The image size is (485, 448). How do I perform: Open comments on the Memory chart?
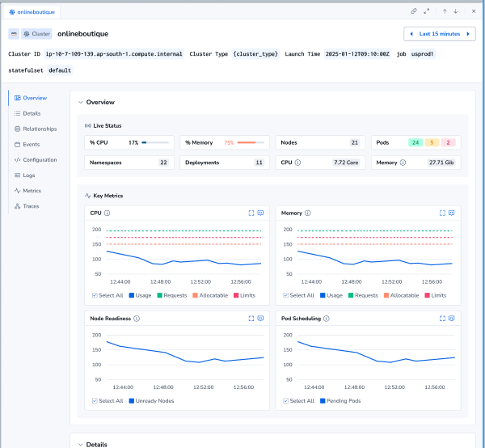[x=452, y=213]
